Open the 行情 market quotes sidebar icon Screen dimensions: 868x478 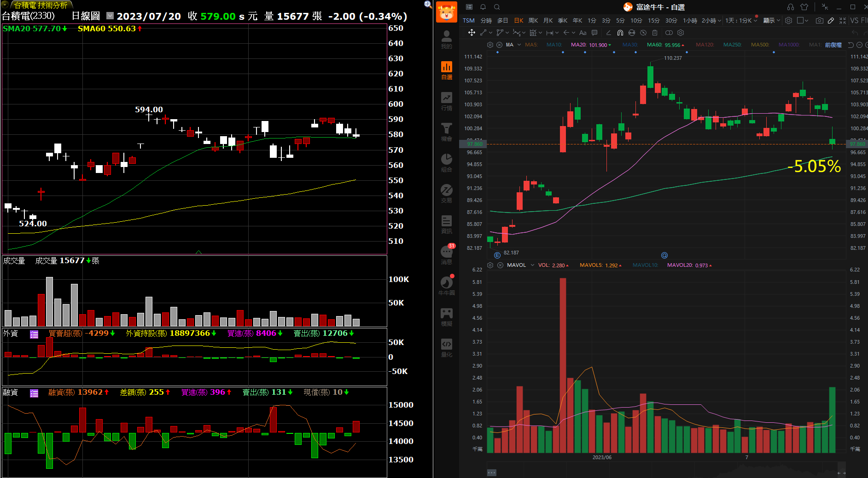[x=446, y=101]
